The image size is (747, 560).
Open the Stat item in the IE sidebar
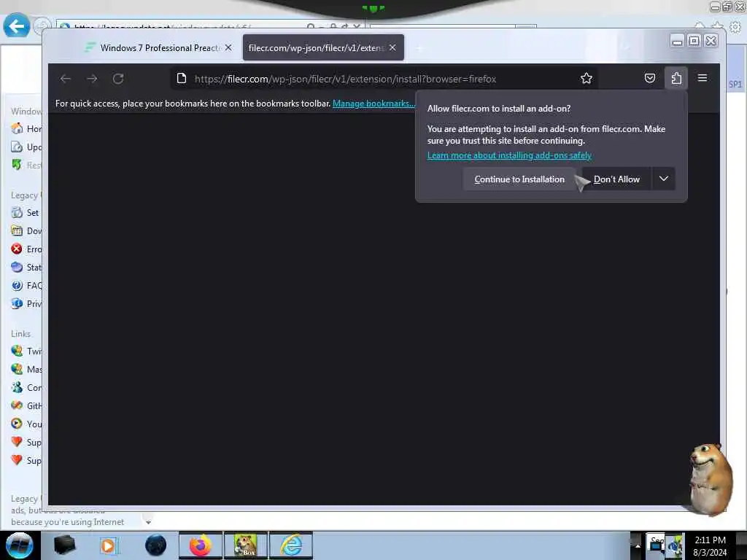26,267
